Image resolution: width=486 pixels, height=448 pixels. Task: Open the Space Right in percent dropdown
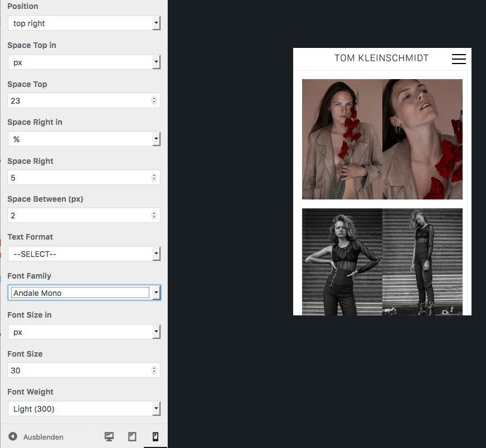click(x=84, y=139)
